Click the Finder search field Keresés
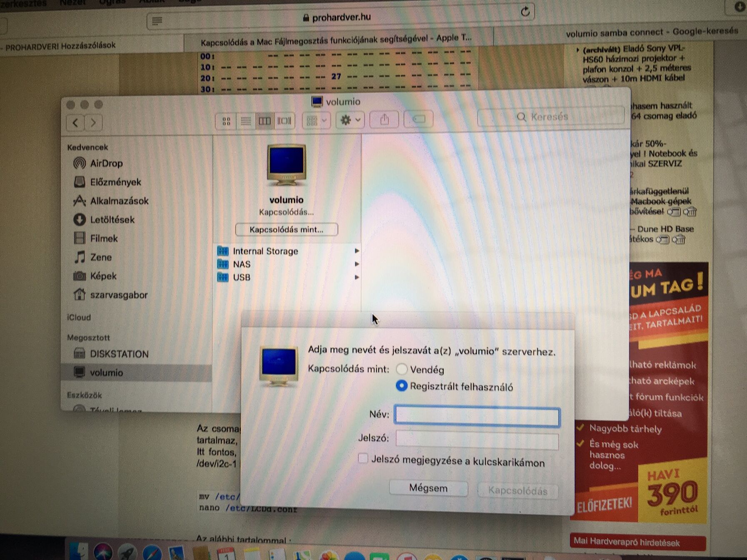The image size is (747, 560). (551, 117)
